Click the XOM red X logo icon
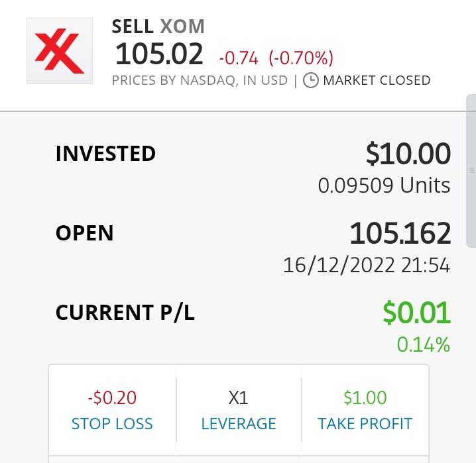Screen dimensions: 476x463 (x=60, y=51)
